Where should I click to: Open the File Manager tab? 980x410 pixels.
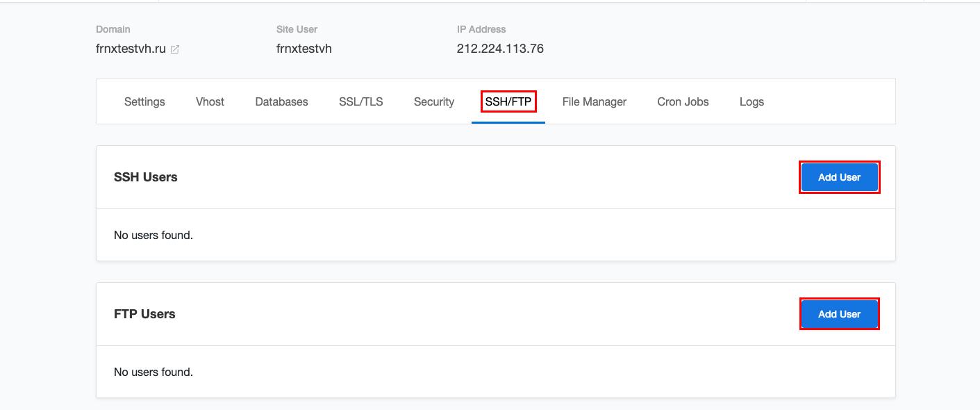coord(595,101)
